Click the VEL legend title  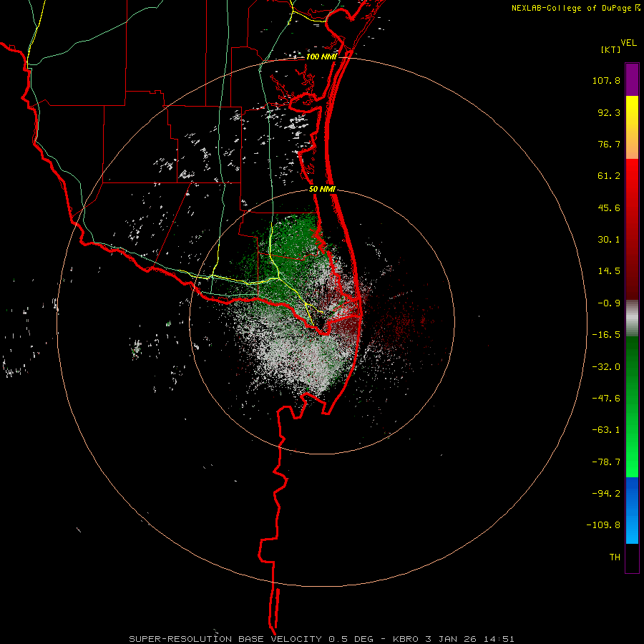coord(628,43)
